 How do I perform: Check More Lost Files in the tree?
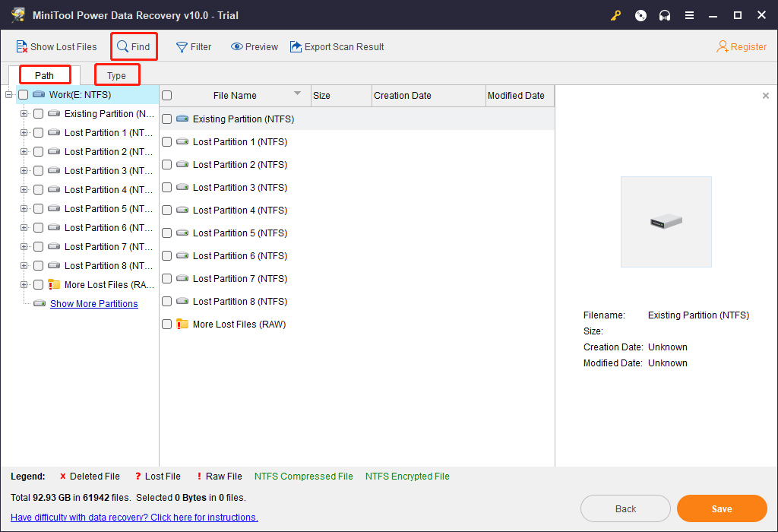tap(38, 284)
